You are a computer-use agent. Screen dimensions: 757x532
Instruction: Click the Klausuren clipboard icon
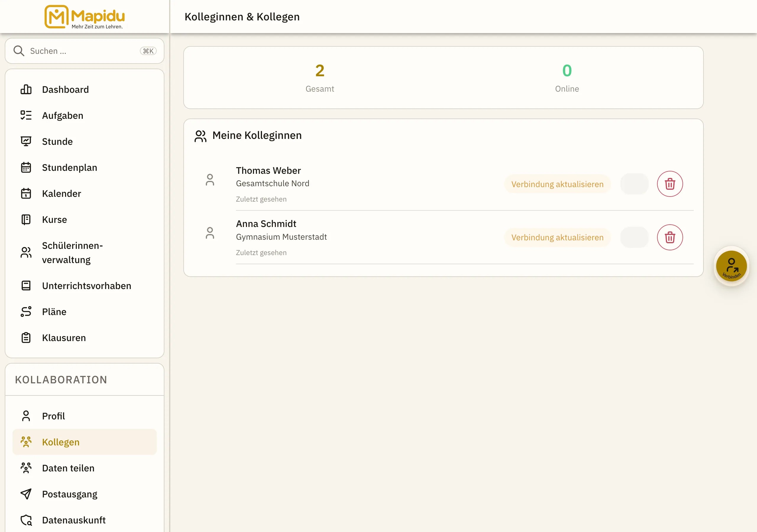tap(26, 338)
